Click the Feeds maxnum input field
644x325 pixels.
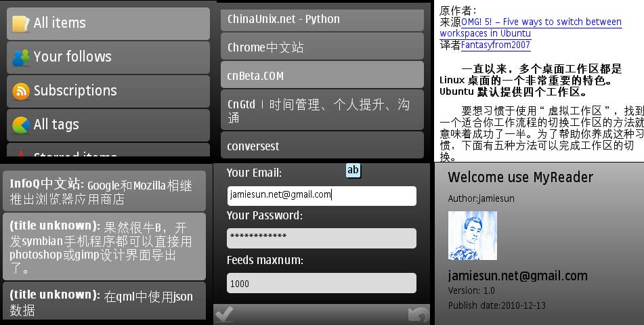point(322,283)
